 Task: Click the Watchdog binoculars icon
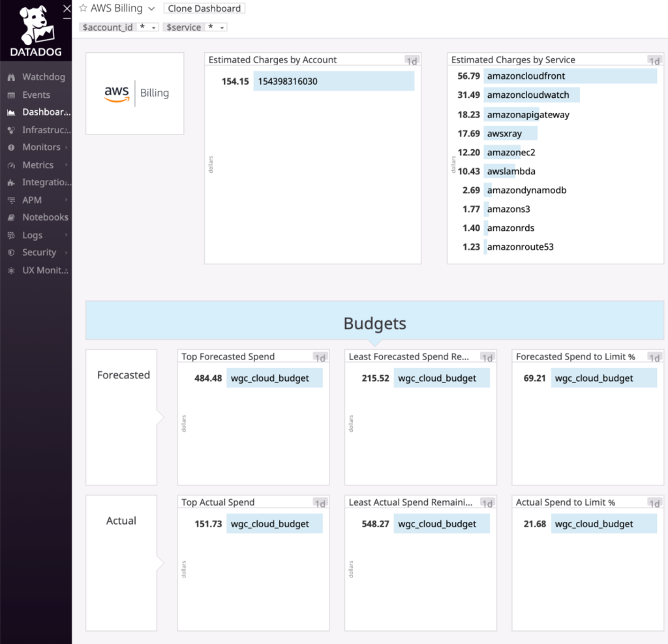11,77
